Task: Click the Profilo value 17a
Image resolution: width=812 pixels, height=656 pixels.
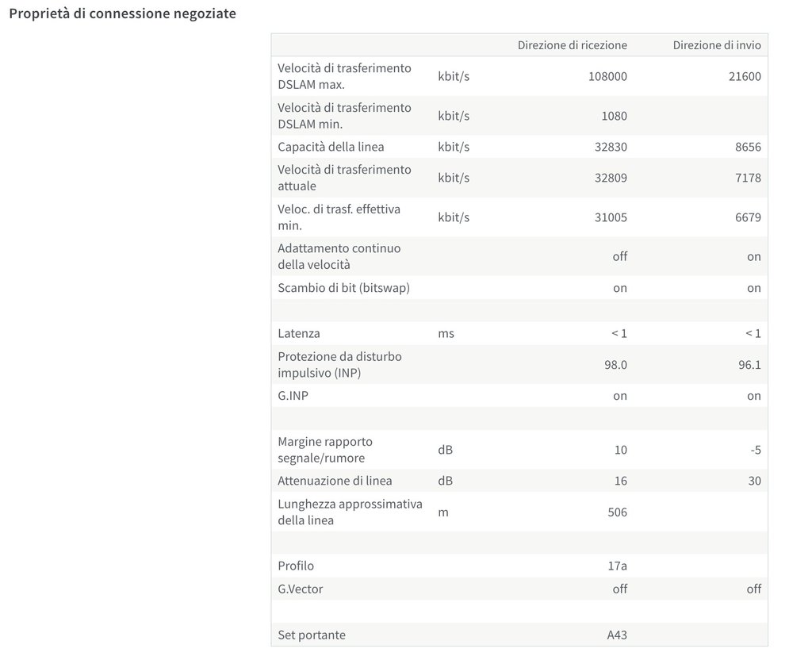Action: click(617, 566)
